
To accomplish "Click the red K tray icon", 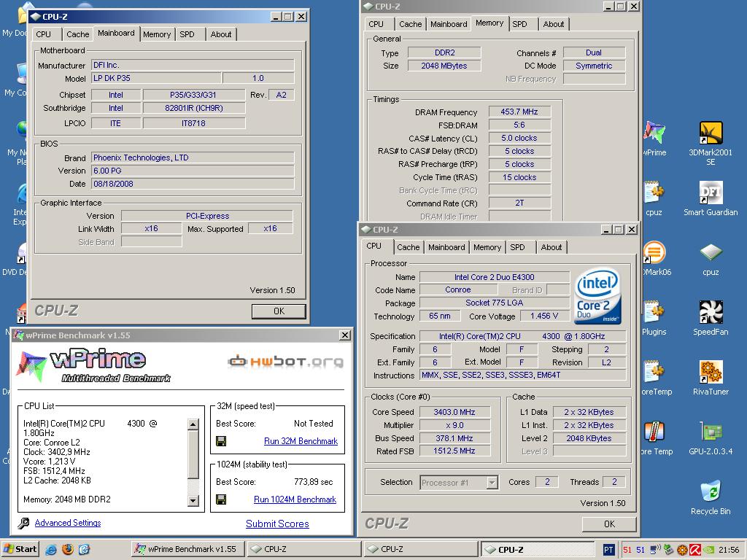I will [695, 550].
